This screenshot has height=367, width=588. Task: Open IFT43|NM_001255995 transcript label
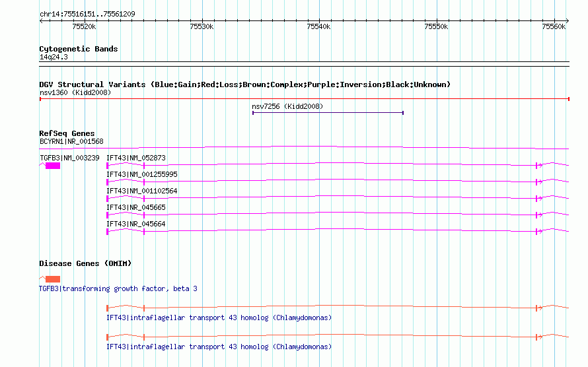pyautogui.click(x=142, y=174)
